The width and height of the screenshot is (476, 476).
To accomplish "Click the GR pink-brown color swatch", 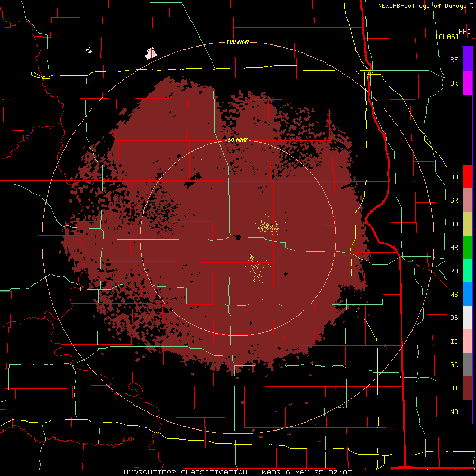I will [x=467, y=200].
